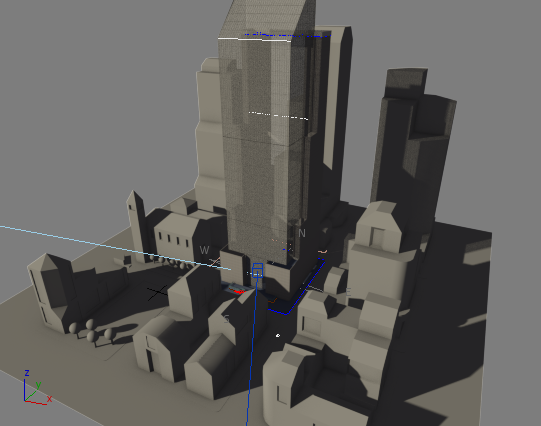Click the spherical trees beside the left building

click(91, 330)
